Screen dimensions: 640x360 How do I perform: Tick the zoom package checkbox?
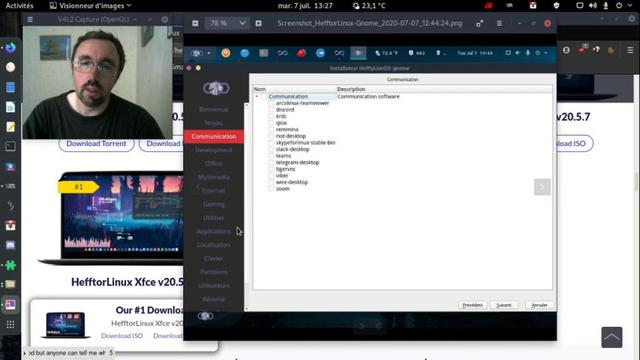(271, 189)
